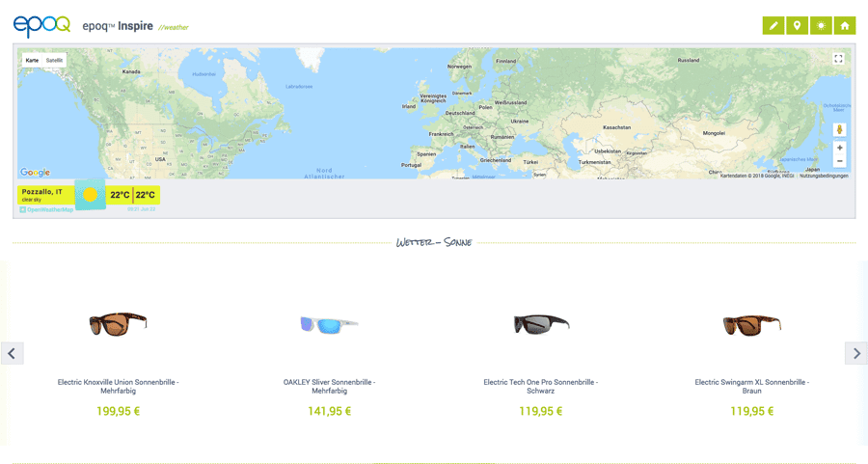Open Electric Knoxville Union Sonnenbrille product title
Viewport: 868px width, 464px height.
118,386
